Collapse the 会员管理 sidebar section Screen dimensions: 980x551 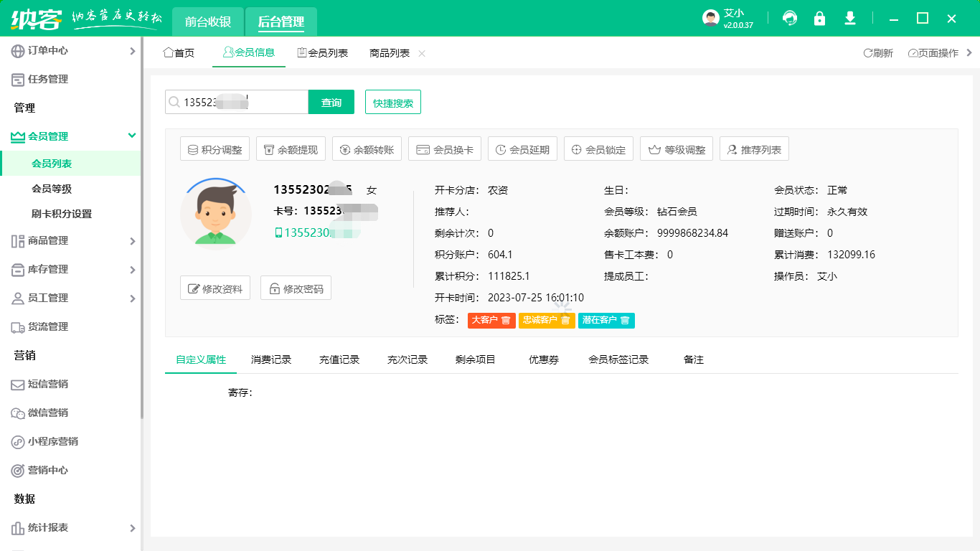[70, 136]
